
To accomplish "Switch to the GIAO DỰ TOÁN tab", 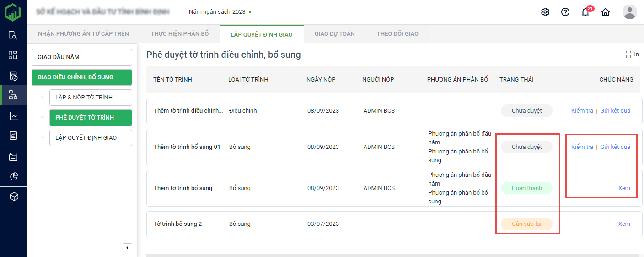I will click(x=334, y=33).
